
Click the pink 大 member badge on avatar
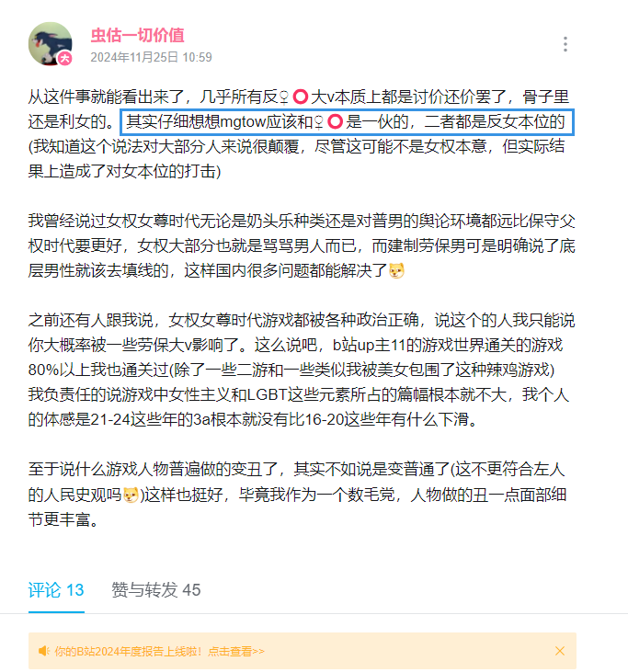[65, 58]
